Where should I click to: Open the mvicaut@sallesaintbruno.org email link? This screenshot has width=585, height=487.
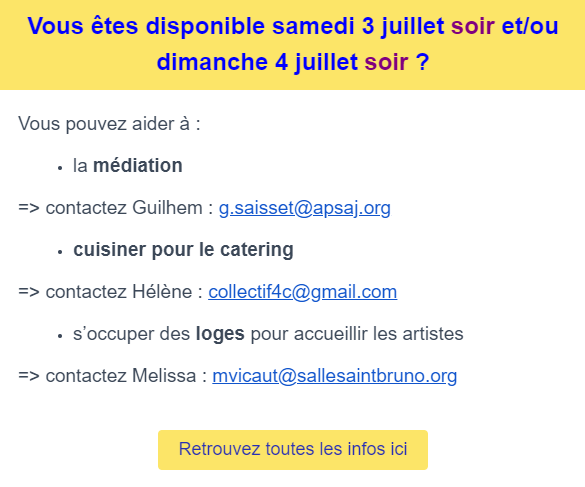(335, 376)
